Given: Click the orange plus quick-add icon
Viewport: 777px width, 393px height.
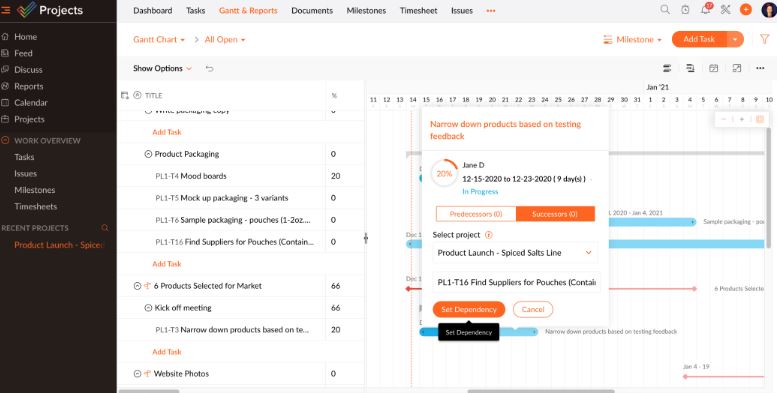Looking at the screenshot, I should click(745, 10).
